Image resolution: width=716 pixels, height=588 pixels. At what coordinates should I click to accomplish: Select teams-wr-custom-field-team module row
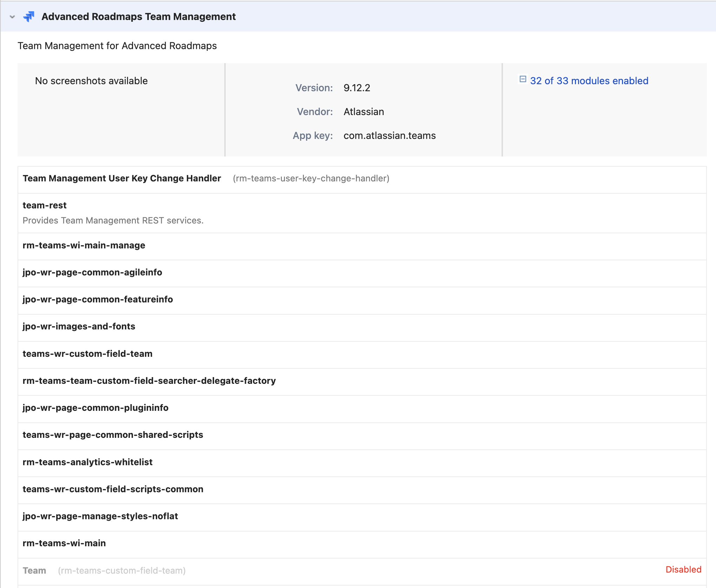click(87, 354)
